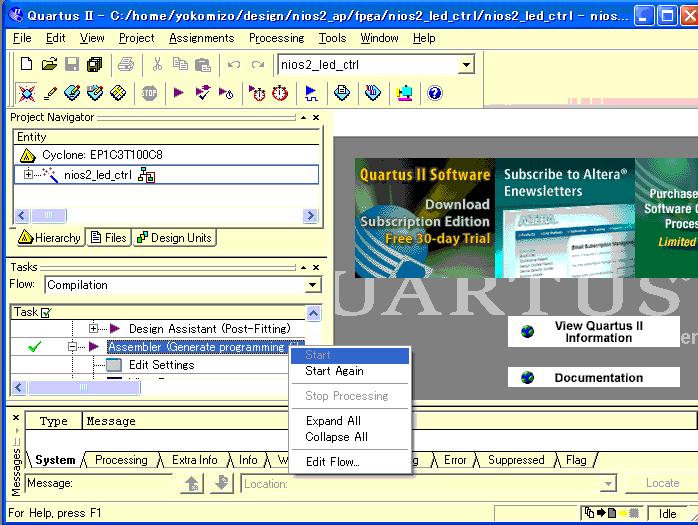
Task: Click the Documentation button
Action: click(594, 378)
